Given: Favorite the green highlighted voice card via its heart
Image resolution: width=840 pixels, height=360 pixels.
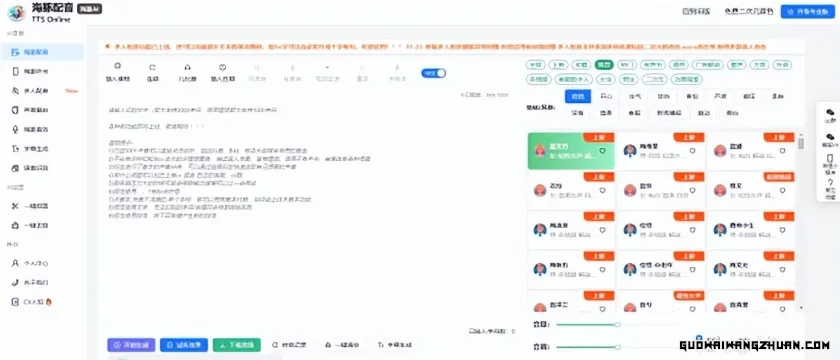Looking at the screenshot, I should point(602,151).
